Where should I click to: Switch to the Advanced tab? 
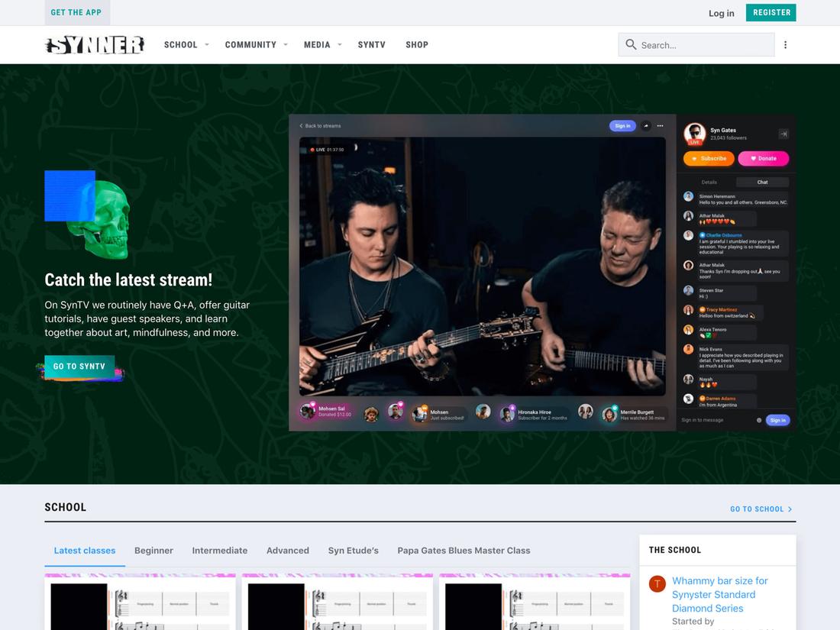287,551
